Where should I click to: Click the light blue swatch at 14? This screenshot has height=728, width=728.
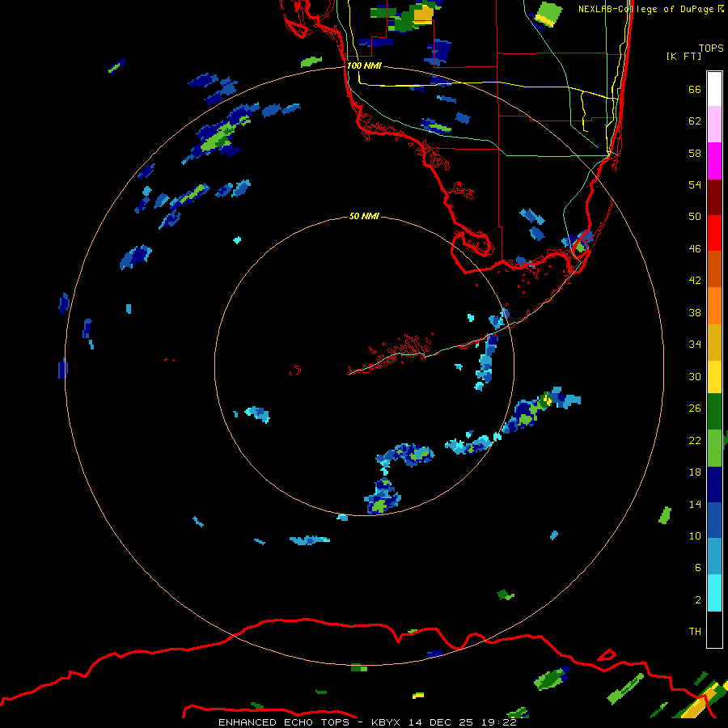pos(714,557)
